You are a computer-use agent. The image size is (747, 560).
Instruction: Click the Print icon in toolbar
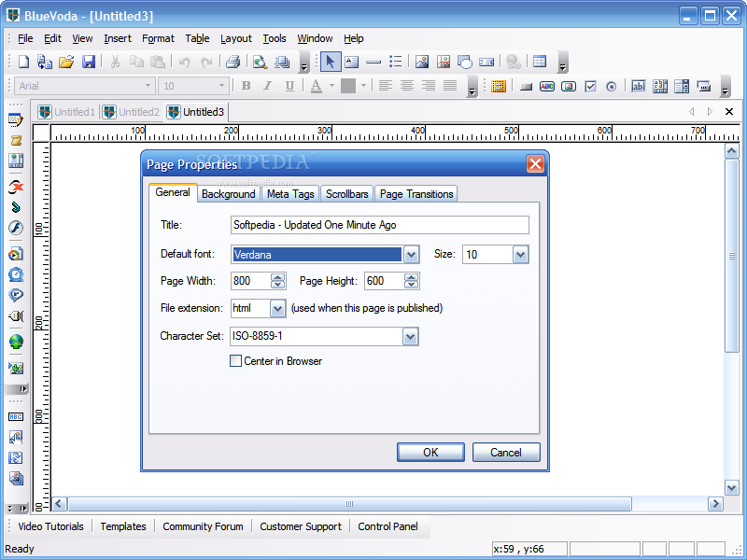click(233, 62)
